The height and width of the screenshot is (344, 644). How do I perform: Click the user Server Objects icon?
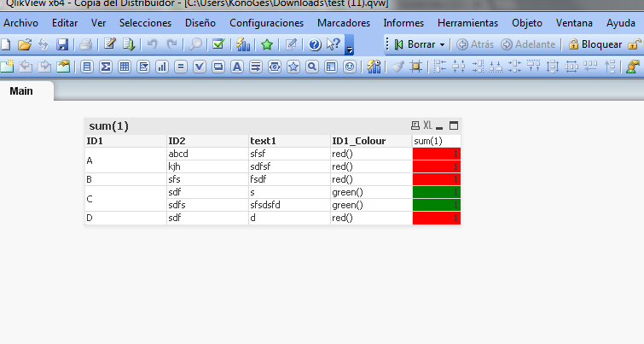[x=633, y=67]
